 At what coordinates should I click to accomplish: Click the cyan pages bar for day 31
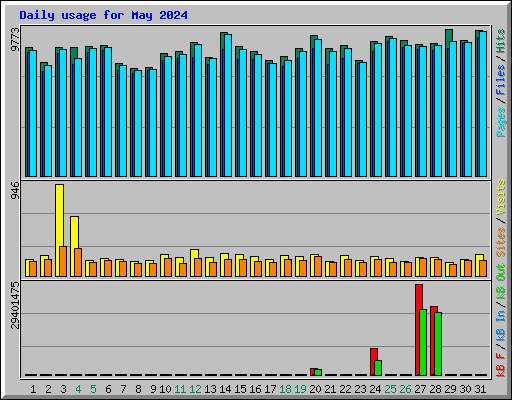point(483,104)
